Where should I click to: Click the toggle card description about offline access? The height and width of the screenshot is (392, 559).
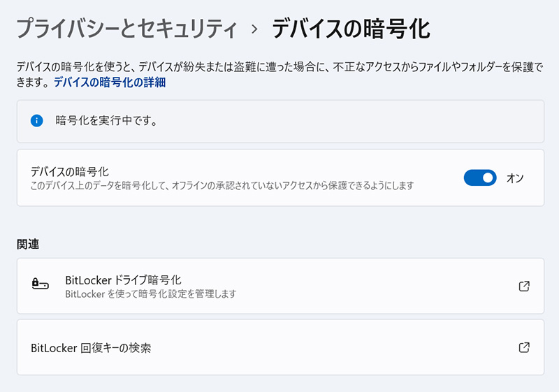click(x=222, y=186)
